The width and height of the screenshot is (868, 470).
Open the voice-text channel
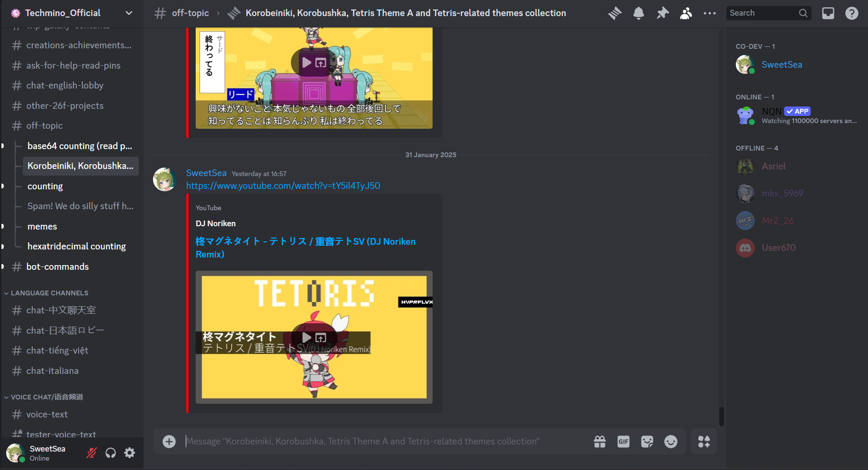click(x=71, y=415)
